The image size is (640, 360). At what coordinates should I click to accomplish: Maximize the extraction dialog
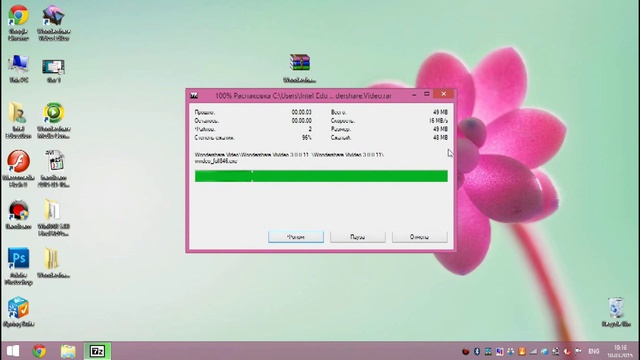[427, 94]
